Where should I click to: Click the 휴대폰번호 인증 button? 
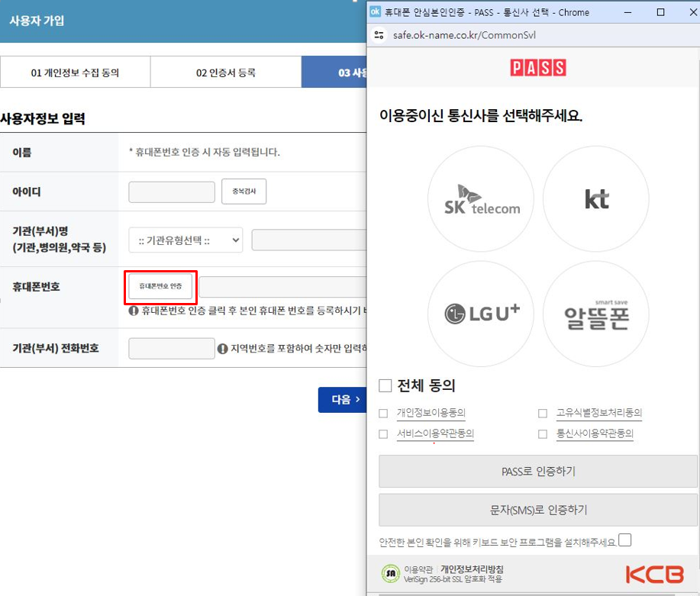160,286
